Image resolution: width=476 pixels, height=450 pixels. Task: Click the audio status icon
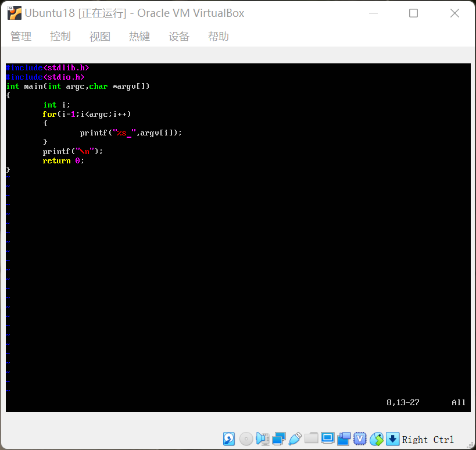point(262,439)
